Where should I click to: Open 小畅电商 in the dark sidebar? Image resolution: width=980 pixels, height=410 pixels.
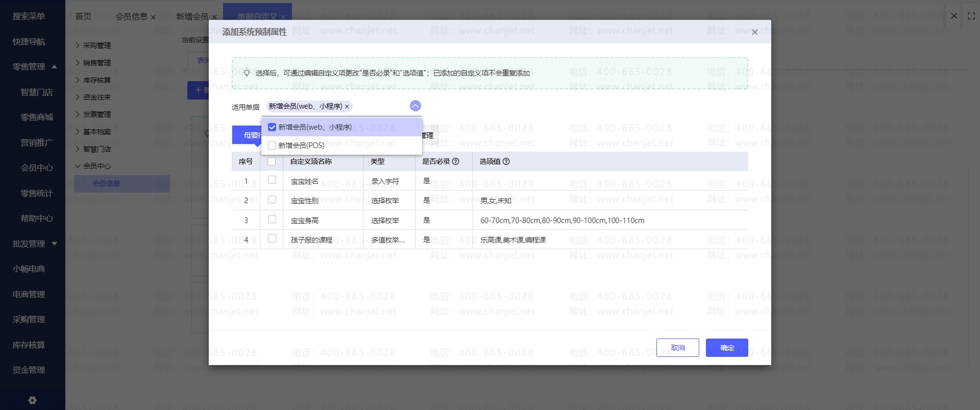pyautogui.click(x=29, y=269)
